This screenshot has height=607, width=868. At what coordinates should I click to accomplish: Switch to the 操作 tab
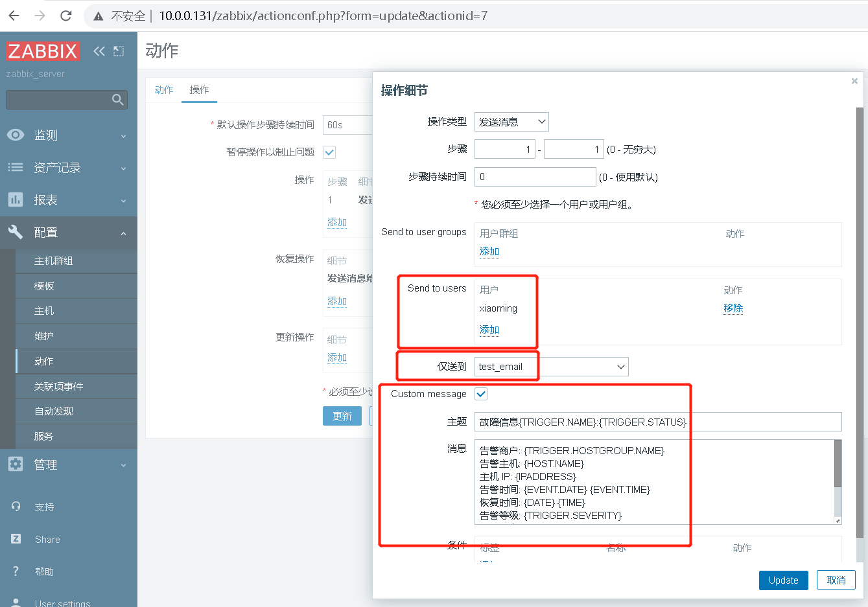(199, 90)
